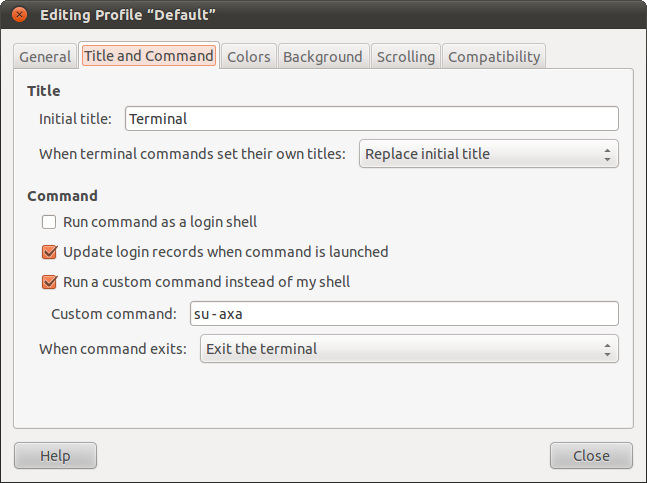The height and width of the screenshot is (483, 647).
Task: Focus the Initial title text field
Action: tap(371, 118)
